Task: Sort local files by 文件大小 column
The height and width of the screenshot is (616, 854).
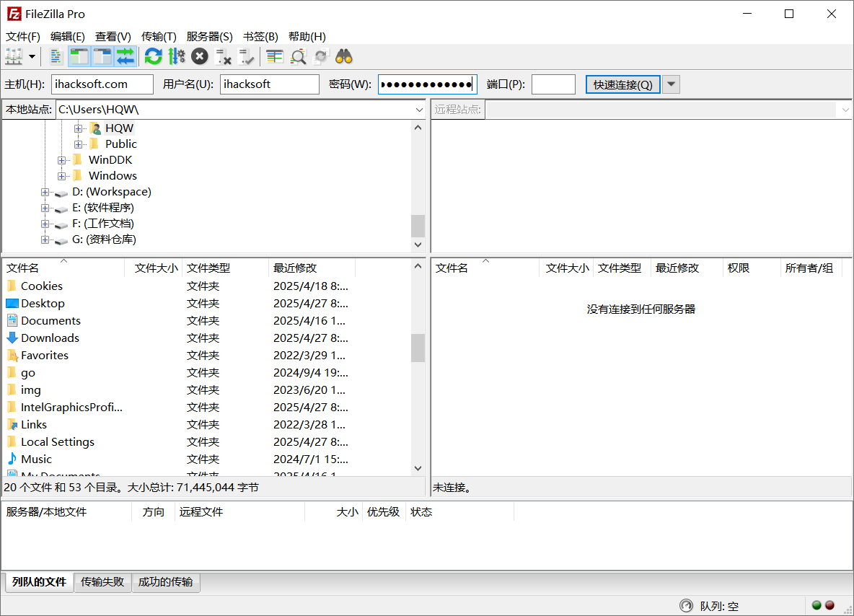Action: [x=154, y=268]
